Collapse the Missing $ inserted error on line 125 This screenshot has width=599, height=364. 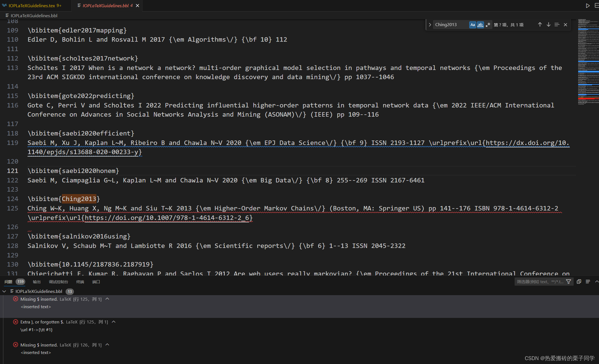107,299
